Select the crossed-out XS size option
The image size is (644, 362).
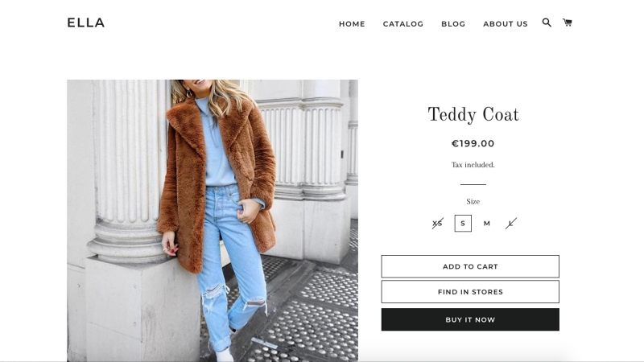437,224
